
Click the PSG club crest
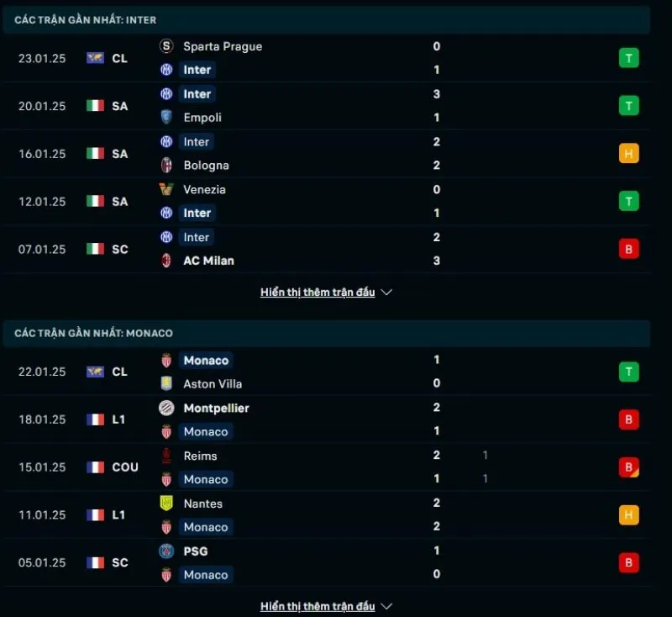165,551
